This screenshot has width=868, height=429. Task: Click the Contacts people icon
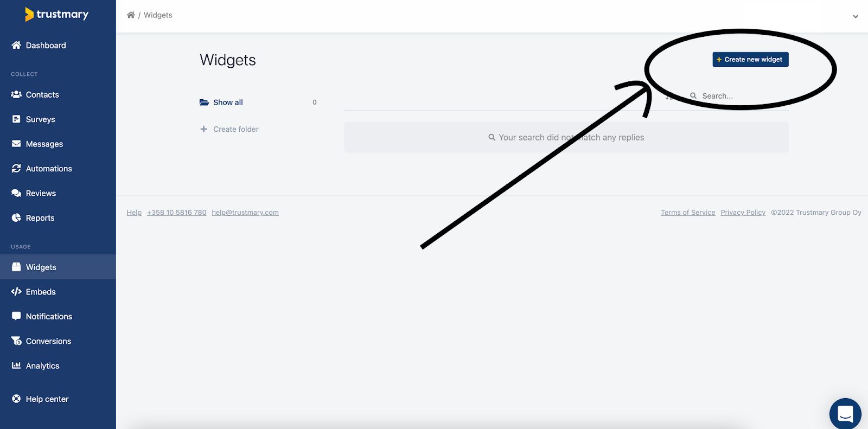pyautogui.click(x=16, y=94)
